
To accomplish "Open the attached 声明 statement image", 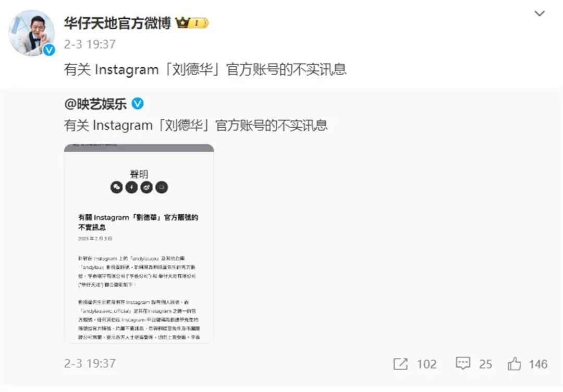I will 139,243.
